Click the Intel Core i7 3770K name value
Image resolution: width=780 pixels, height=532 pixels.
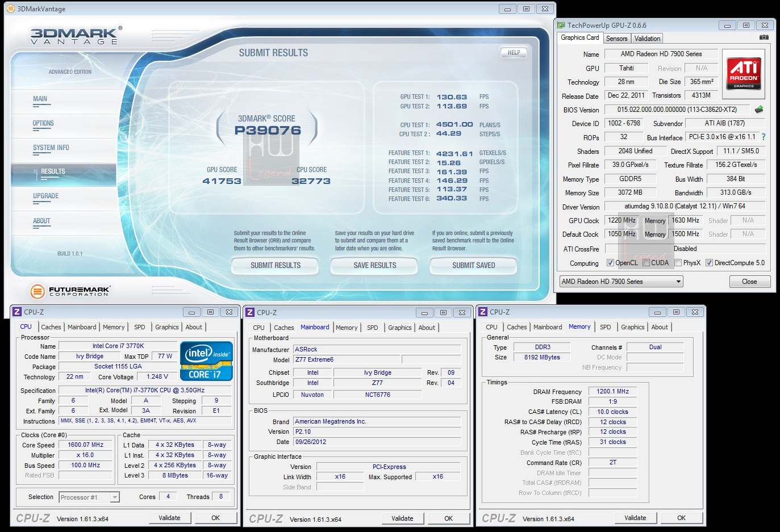(x=118, y=346)
